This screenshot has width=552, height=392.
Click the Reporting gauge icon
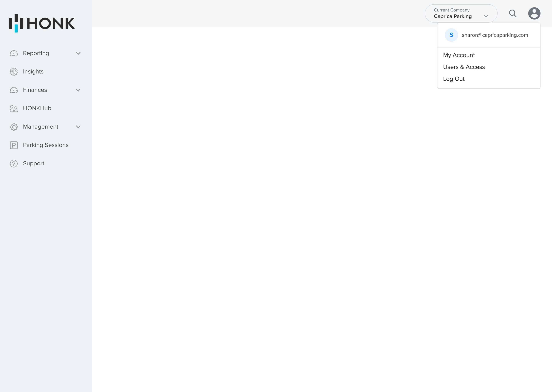click(x=14, y=53)
